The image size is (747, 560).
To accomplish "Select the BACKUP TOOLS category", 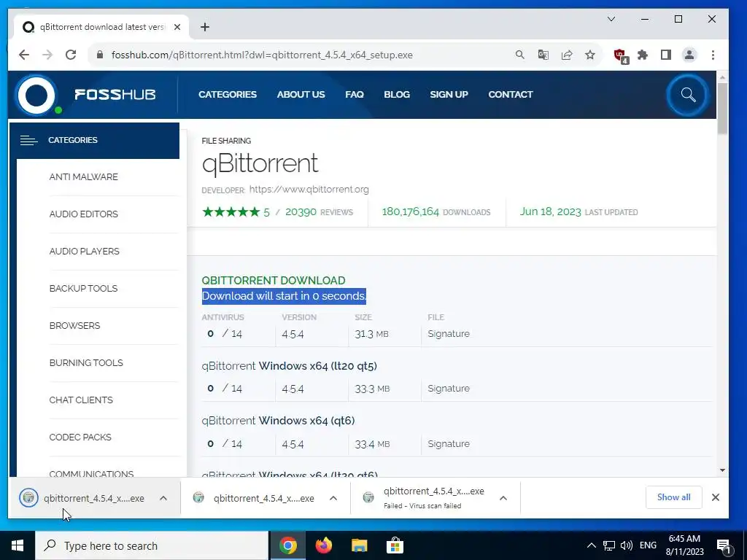I will click(x=83, y=288).
